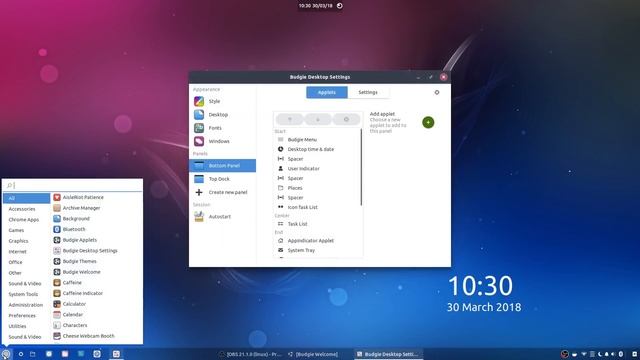Viewport: 640px width, 360px height.
Task: Launch Archive Manager from menu
Action: click(96, 208)
